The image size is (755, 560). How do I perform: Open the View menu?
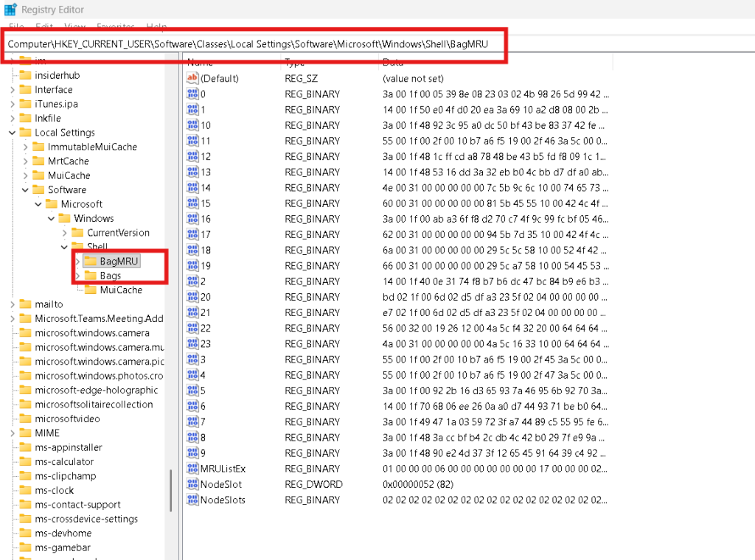coord(76,27)
